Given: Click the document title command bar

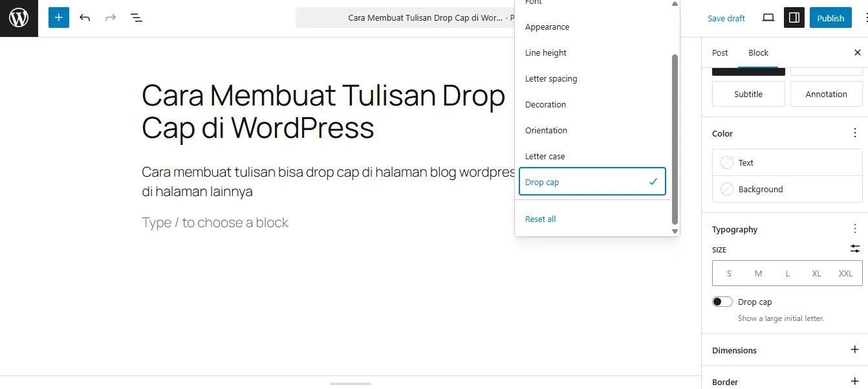Looking at the screenshot, I should [x=406, y=17].
